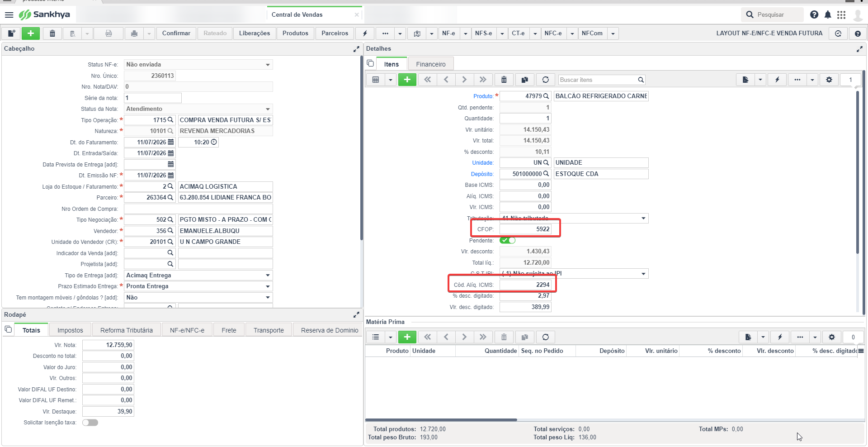
Task: Open the Frete tab
Action: (229, 330)
